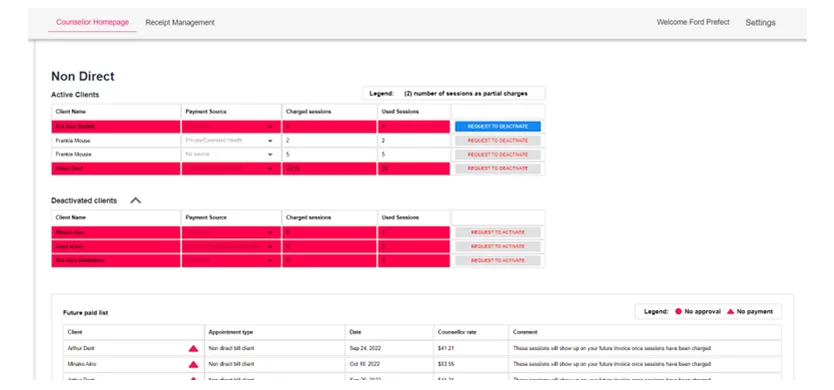Click the Counsellor rate column header
The height and width of the screenshot is (390, 834).
456,332
